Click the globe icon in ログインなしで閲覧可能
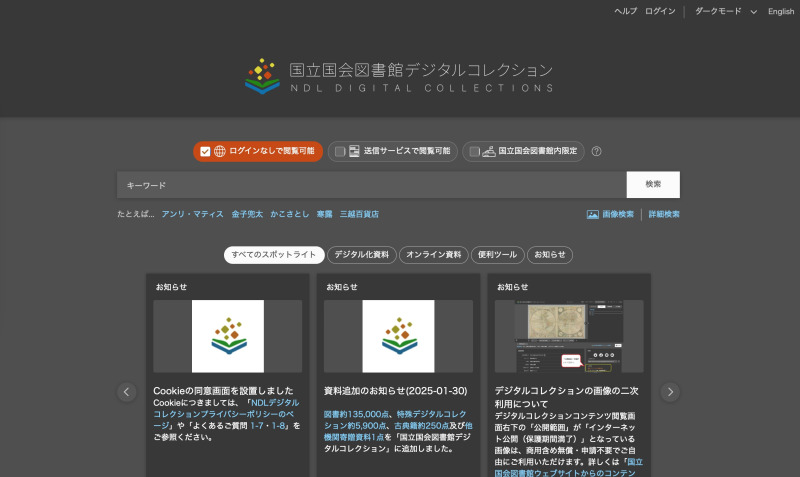This screenshot has height=477, width=800. pyautogui.click(x=219, y=152)
